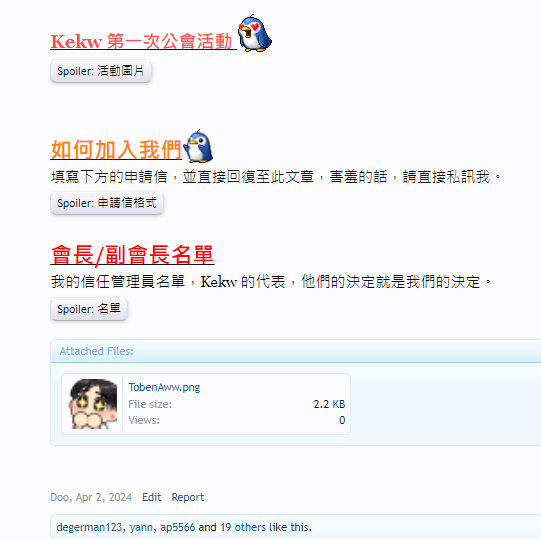Expand the 活動圖片 spoiler
541x539 pixels.
pos(101,71)
